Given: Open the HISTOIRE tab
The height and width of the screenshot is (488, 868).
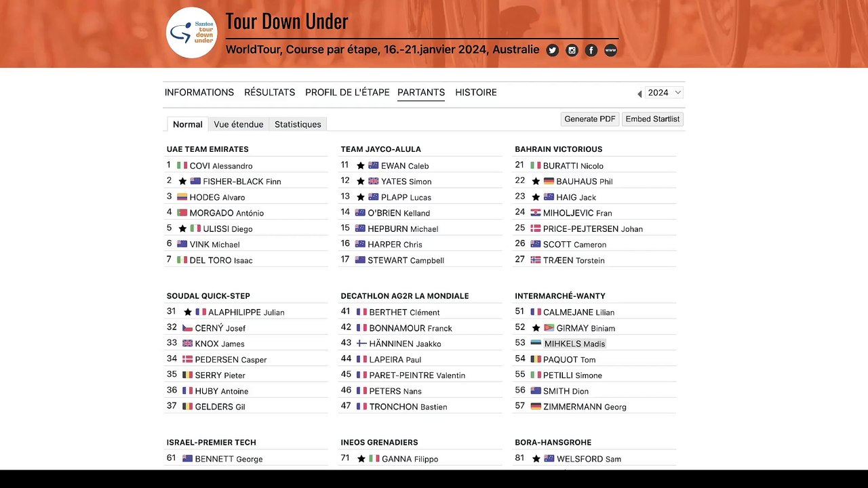Looking at the screenshot, I should (x=476, y=93).
